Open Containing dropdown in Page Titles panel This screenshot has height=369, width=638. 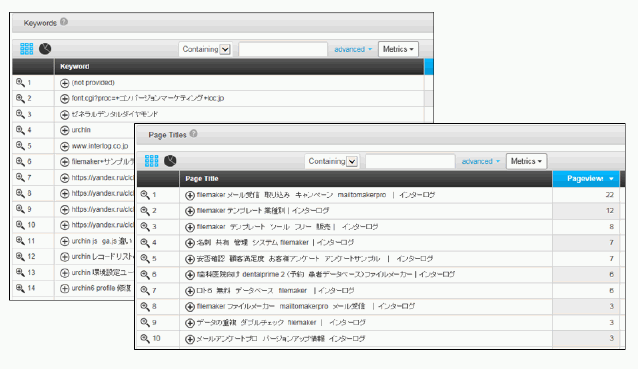(x=332, y=162)
